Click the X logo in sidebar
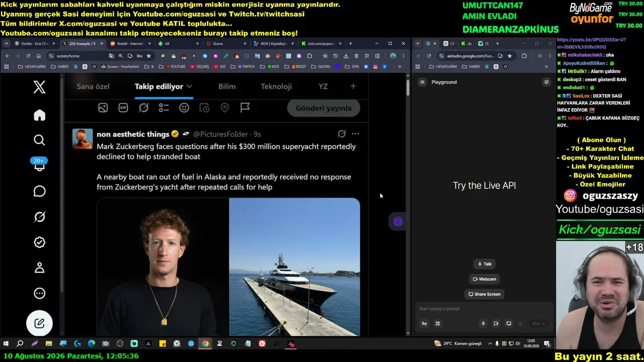This screenshot has width=644, height=362. pyautogui.click(x=39, y=87)
